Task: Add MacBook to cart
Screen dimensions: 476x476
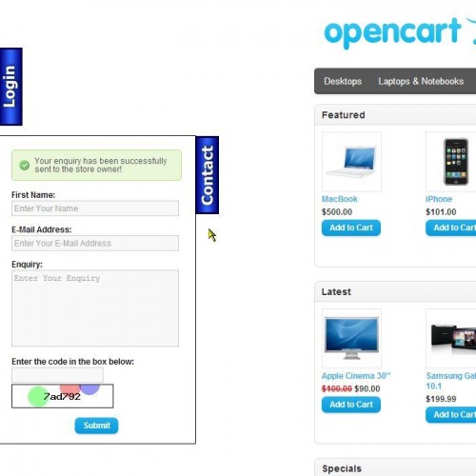Action: tap(351, 228)
